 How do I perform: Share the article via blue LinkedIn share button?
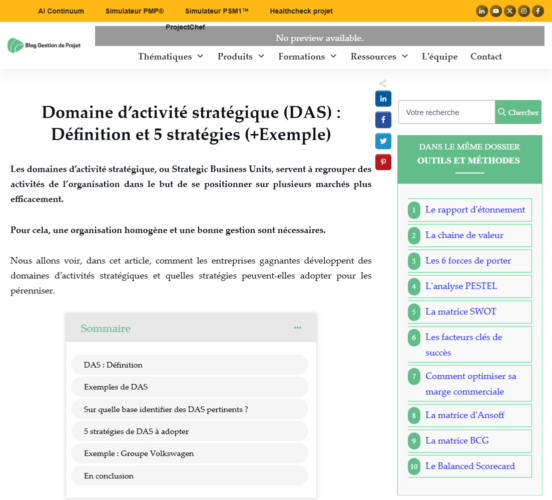pos(383,99)
